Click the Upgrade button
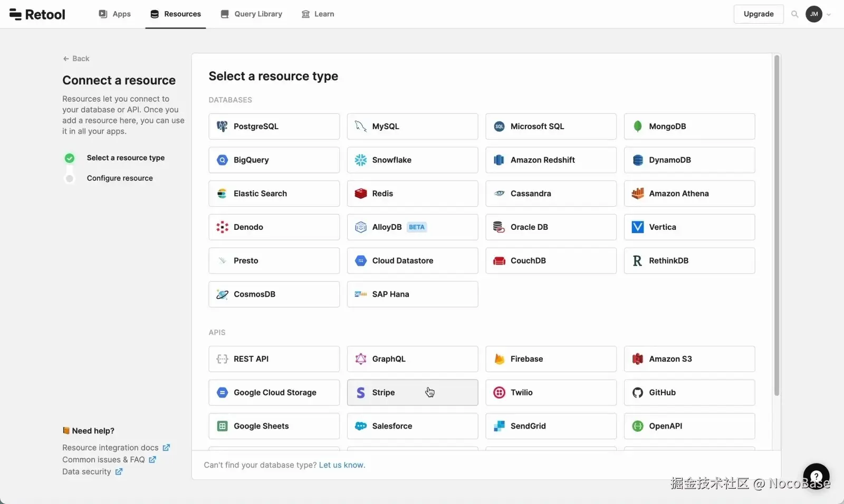Image resolution: width=844 pixels, height=504 pixels. [x=759, y=14]
